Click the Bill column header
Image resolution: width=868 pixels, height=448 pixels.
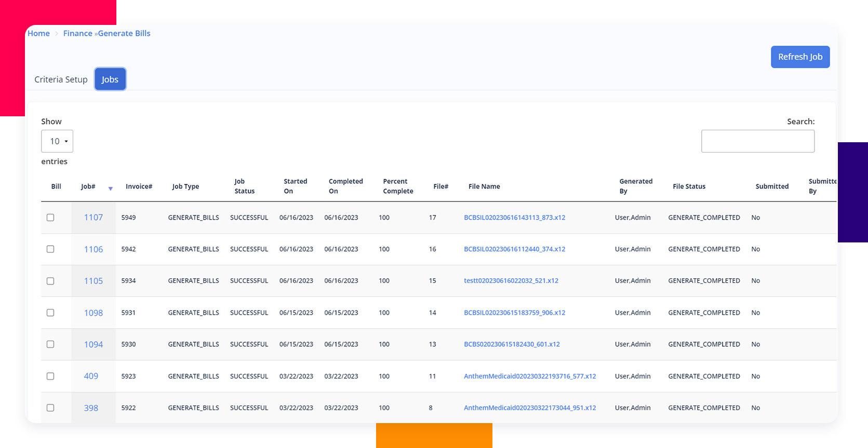(56, 186)
